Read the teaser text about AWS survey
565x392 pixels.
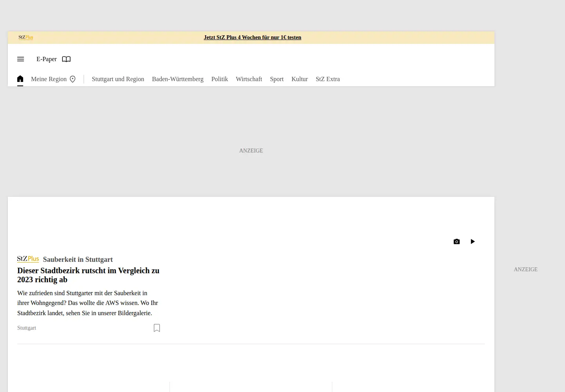(x=88, y=303)
